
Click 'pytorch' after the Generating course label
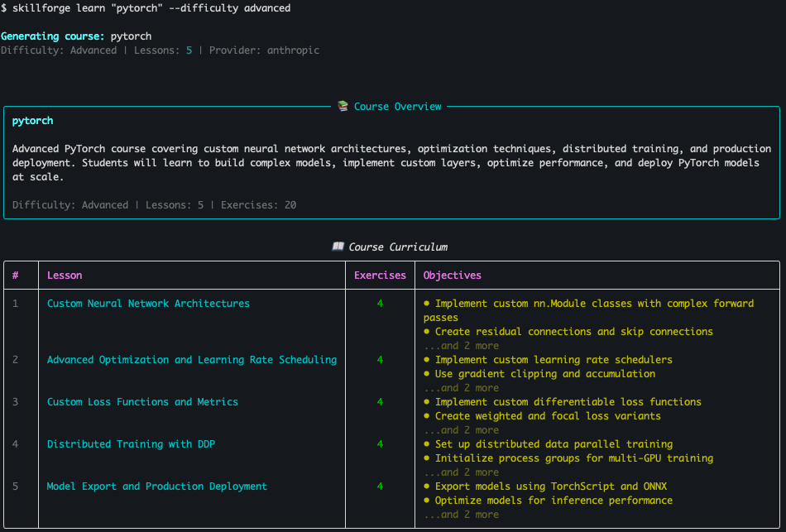tap(131, 36)
